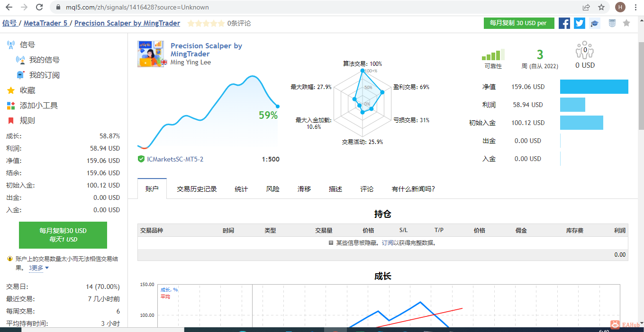The height and width of the screenshot is (332, 644).
Task: Open the 评论 tab
Action: click(367, 189)
